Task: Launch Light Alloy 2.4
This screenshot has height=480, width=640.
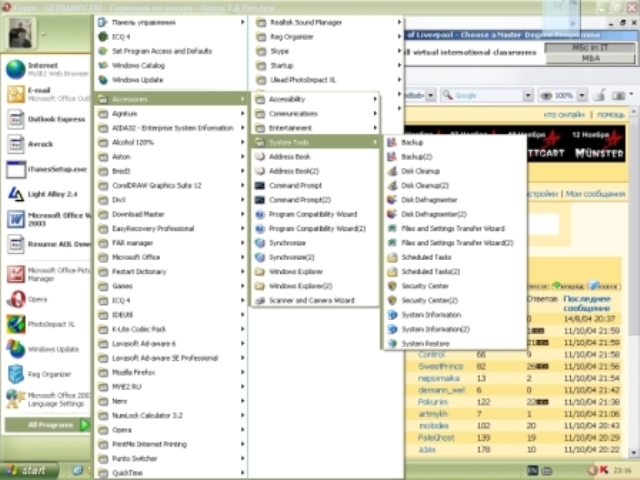Action: click(47, 194)
